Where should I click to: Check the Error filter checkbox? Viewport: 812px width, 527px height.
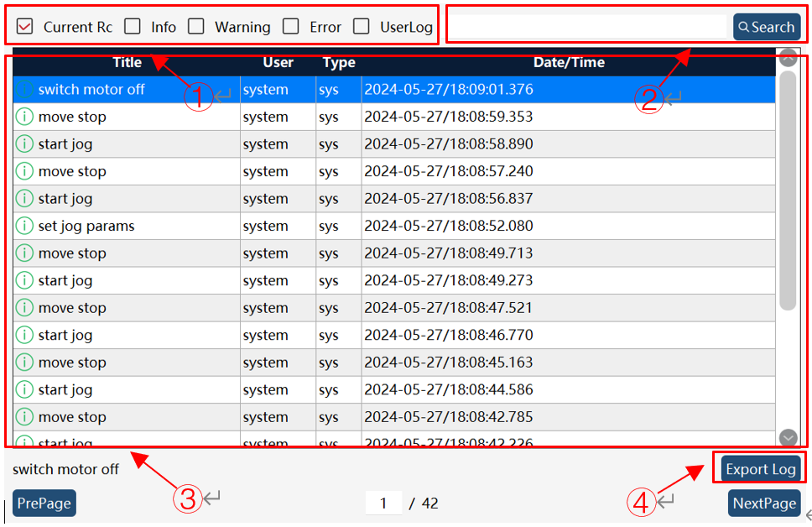pyautogui.click(x=290, y=26)
